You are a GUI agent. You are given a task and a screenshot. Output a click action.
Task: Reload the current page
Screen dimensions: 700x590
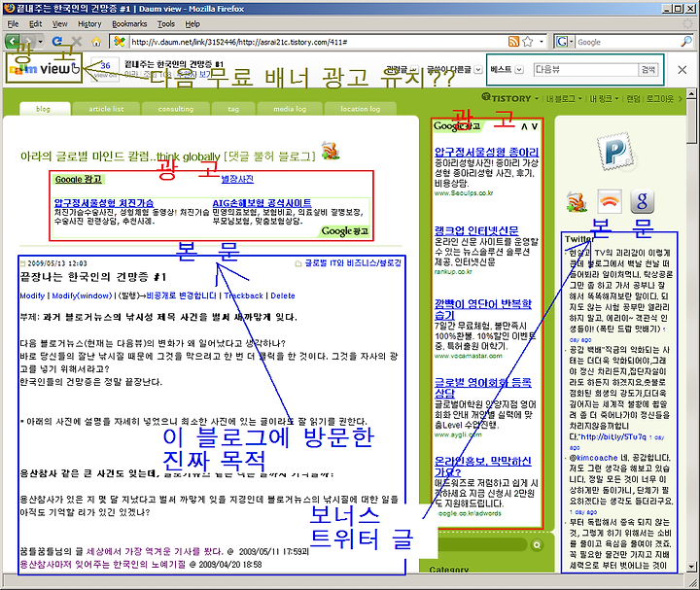57,42
